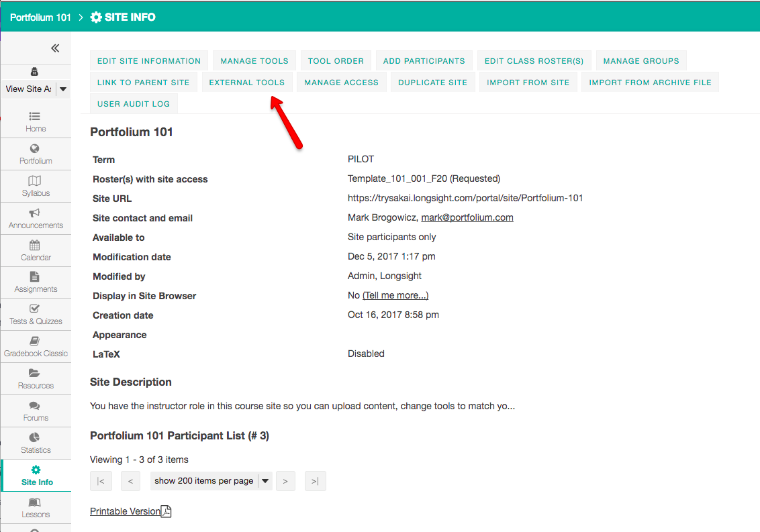
Task: Open Duplicate Site tab
Action: point(433,83)
